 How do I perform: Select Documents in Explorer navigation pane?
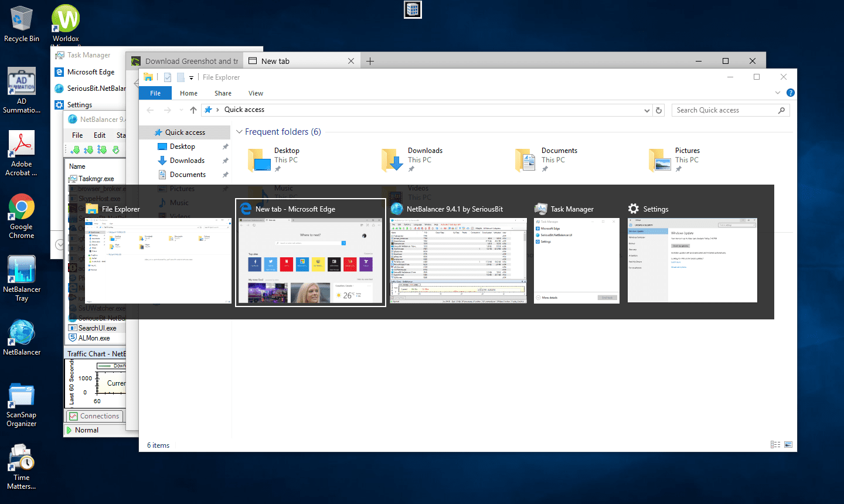188,175
